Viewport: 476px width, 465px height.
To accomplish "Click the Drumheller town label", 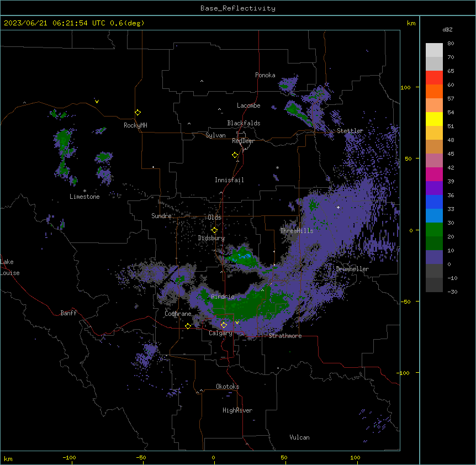I will click(352, 269).
